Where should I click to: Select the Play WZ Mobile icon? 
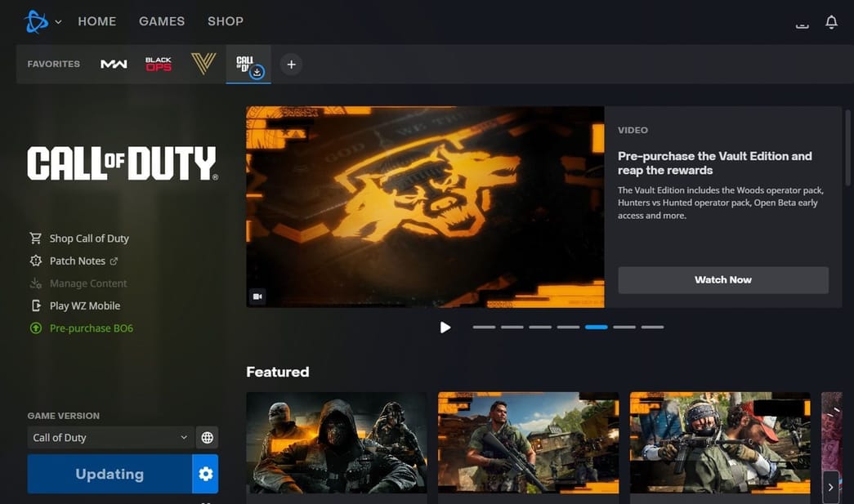(35, 305)
